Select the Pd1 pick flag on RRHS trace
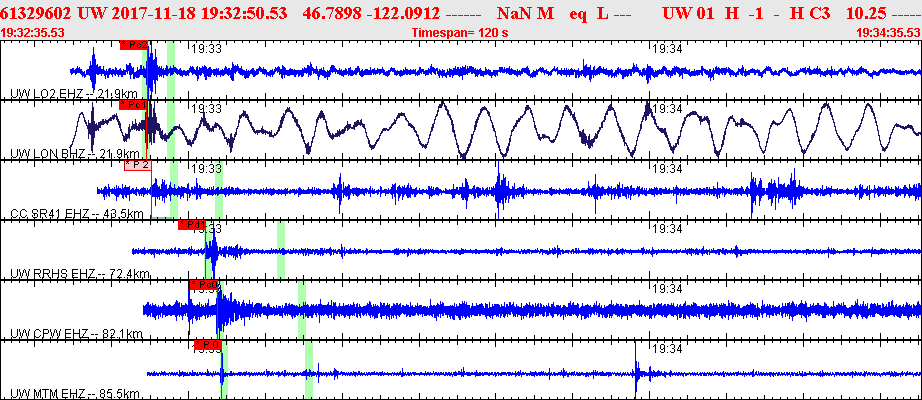Image resolution: width=922 pixels, height=400 pixels. (x=192, y=225)
